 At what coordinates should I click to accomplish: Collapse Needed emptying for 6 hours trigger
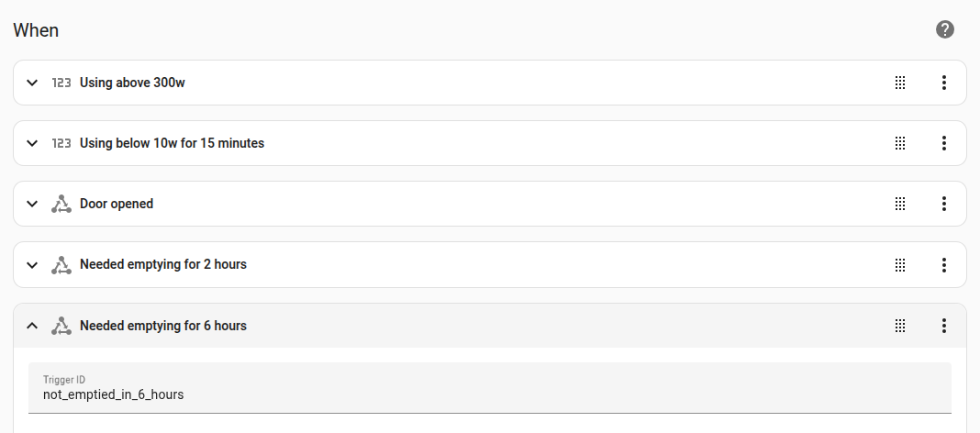[32, 326]
